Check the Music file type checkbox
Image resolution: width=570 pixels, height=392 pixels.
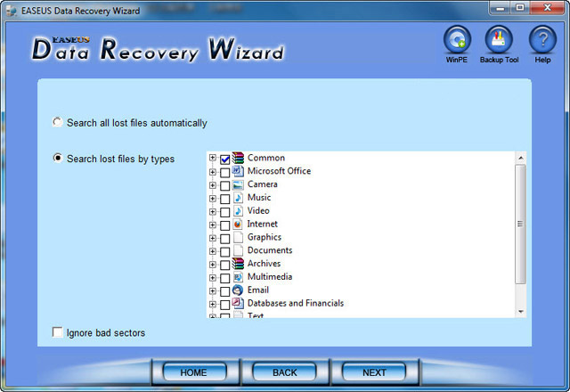[x=224, y=199]
